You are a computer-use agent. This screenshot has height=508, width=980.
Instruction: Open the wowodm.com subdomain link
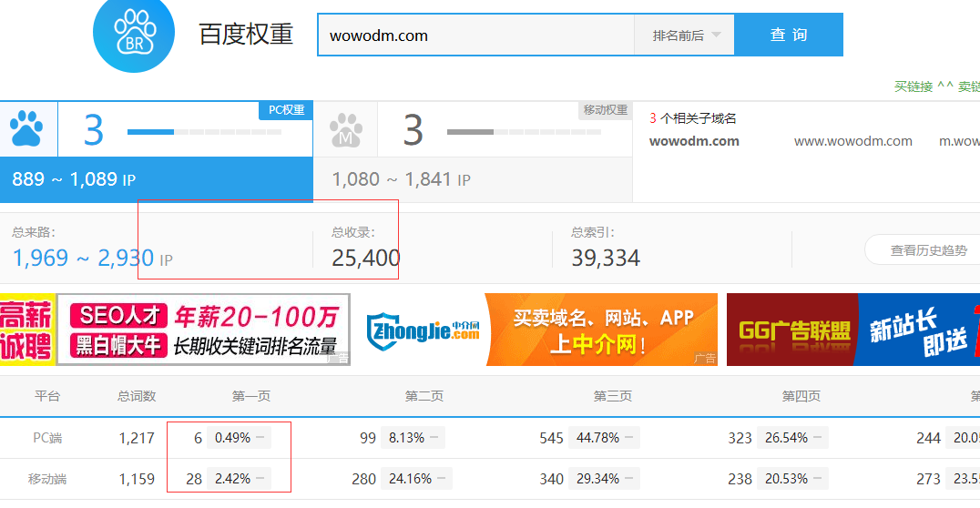(x=694, y=141)
